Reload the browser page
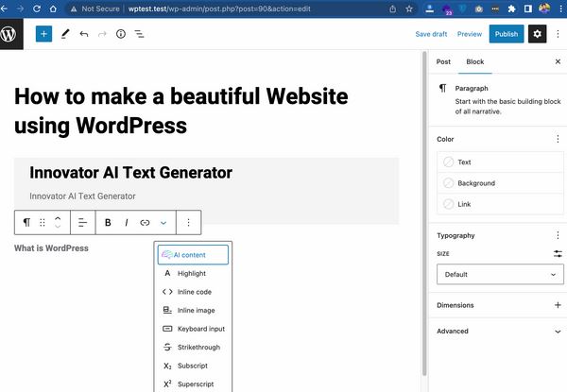Viewport: 567px width, 392px height. [37, 9]
